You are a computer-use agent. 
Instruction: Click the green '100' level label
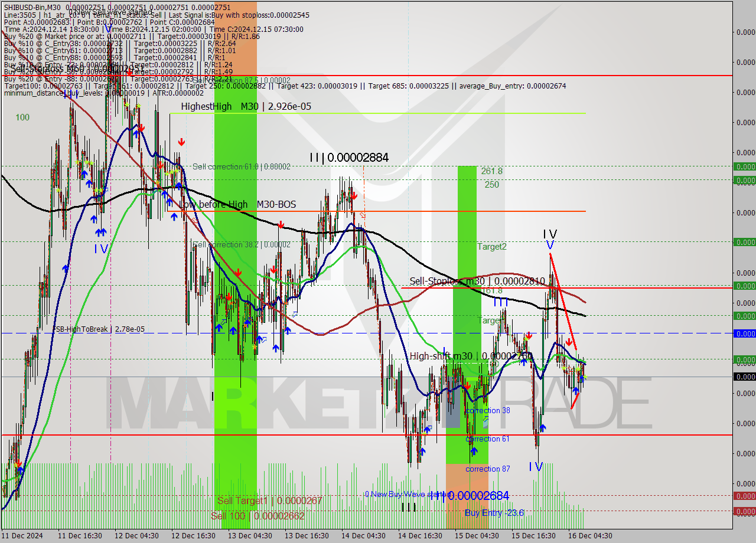(x=22, y=117)
